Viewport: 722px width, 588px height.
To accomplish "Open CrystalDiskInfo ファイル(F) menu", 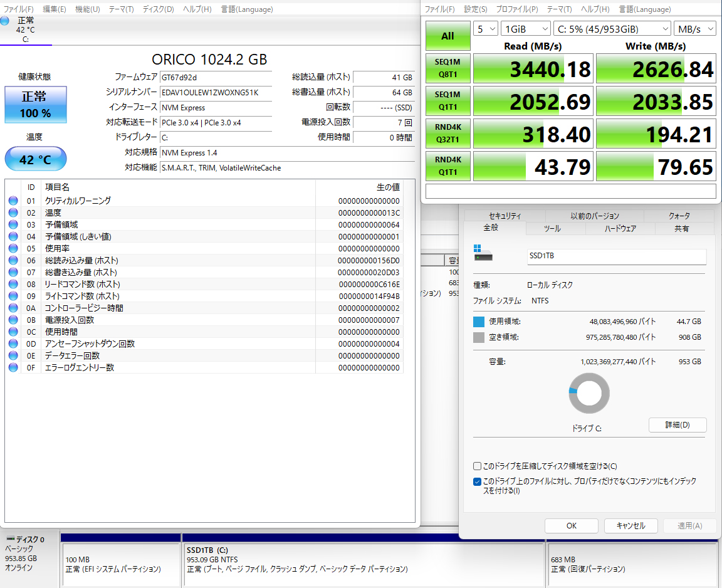I will tap(18, 9).
